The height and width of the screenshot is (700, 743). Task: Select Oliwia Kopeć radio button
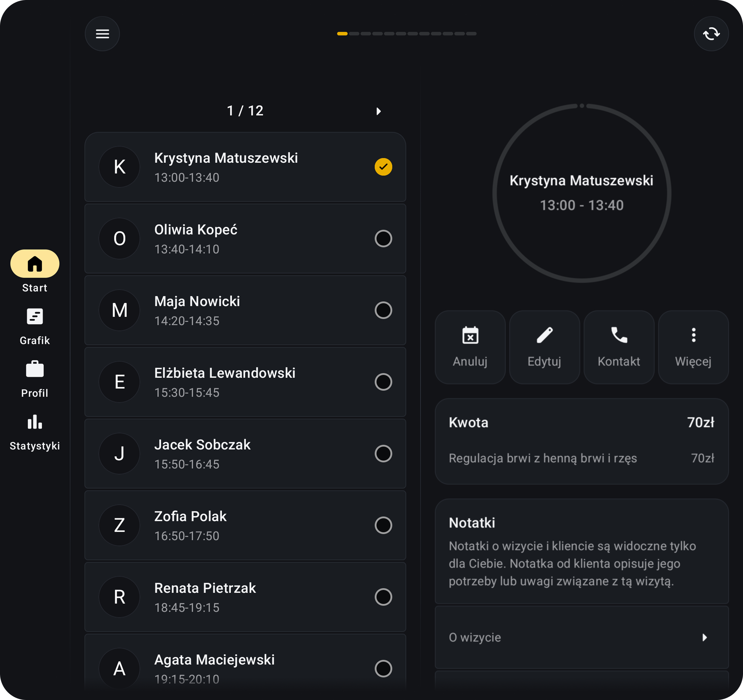[383, 239]
